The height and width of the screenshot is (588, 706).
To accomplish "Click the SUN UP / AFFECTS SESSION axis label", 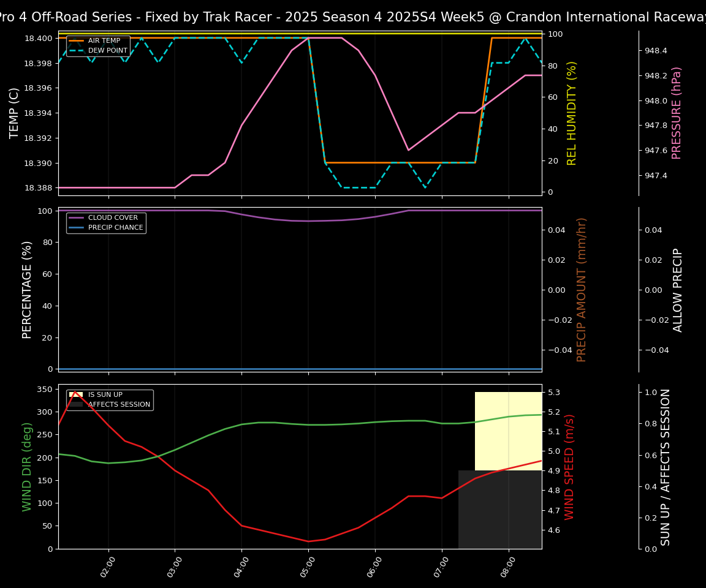I will (x=666, y=466).
